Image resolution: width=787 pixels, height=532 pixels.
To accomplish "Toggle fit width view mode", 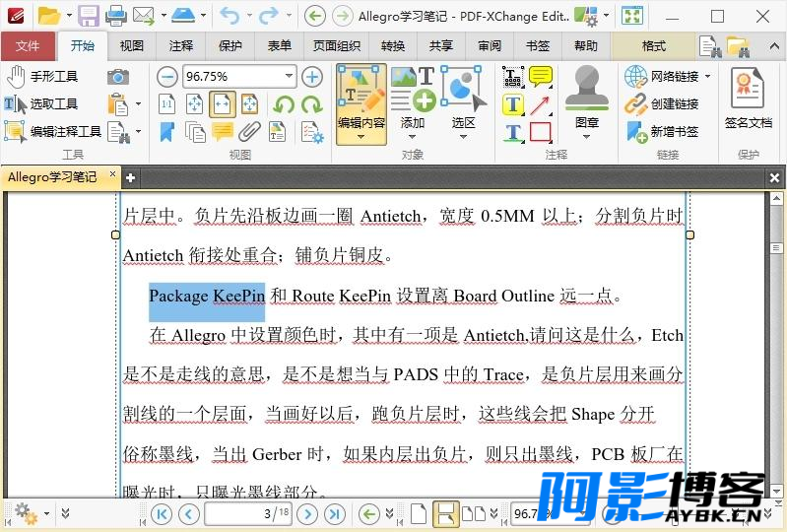I will pyautogui.click(x=223, y=104).
